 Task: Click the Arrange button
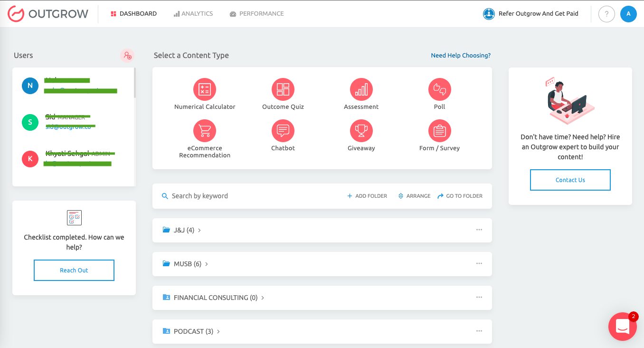click(414, 196)
